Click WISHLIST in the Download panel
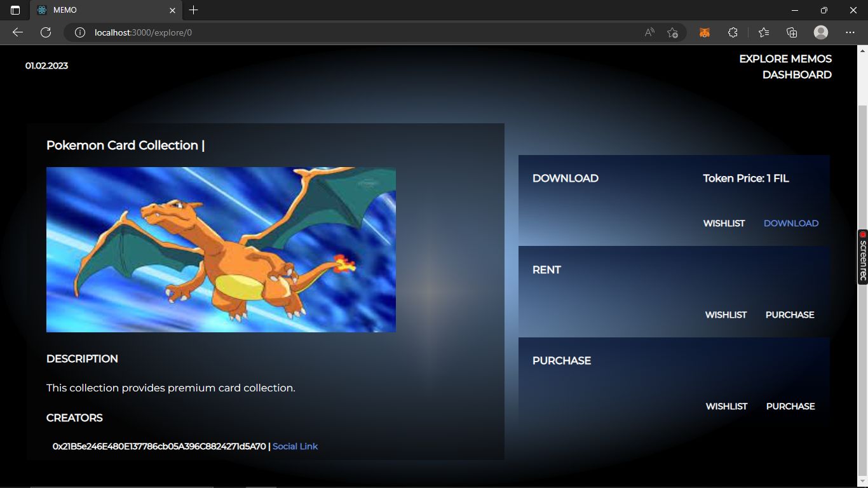Screen dimensions: 868x488 pos(724,223)
